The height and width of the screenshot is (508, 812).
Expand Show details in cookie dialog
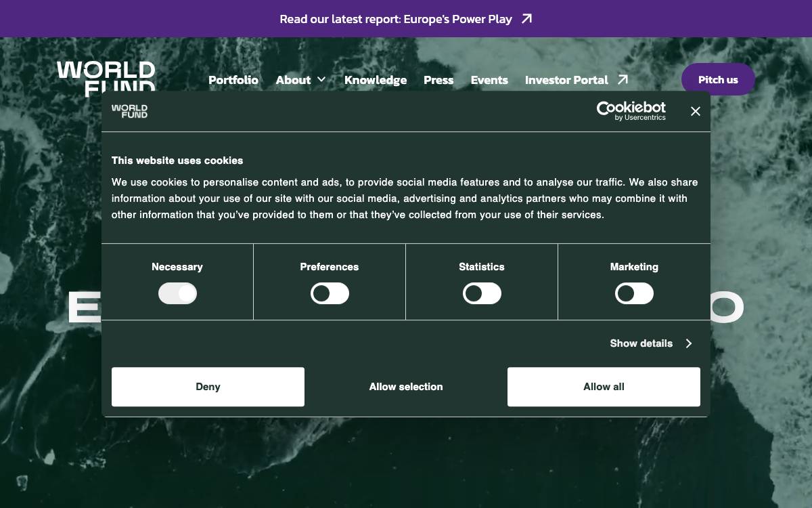point(651,343)
